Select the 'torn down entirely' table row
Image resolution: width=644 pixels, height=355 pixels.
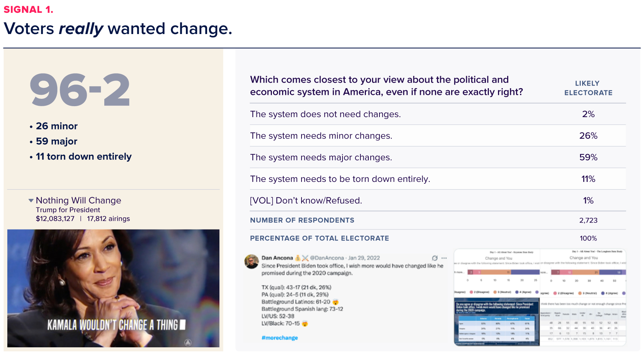point(438,179)
